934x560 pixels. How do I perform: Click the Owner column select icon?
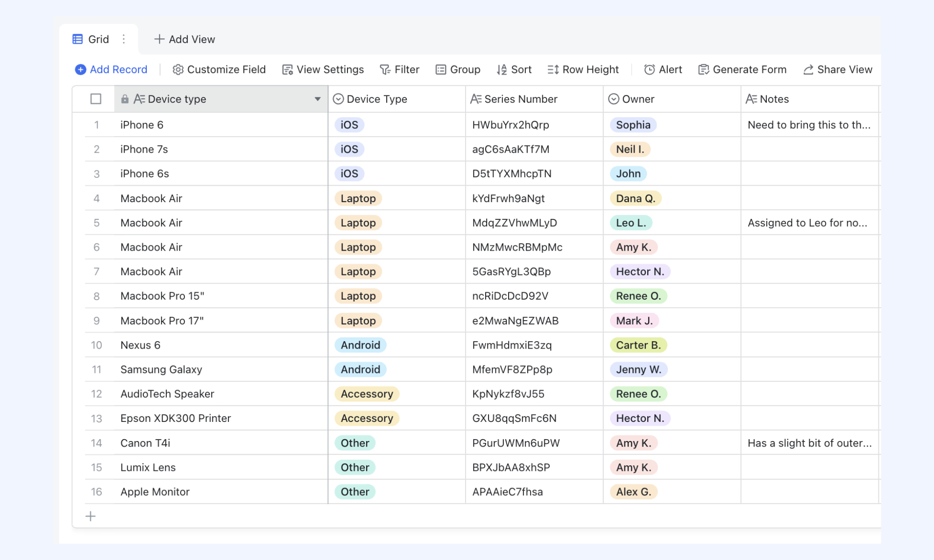[x=614, y=99]
